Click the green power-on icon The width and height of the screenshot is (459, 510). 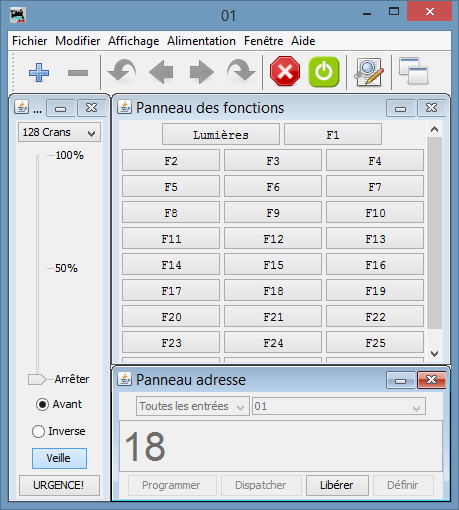tap(324, 72)
